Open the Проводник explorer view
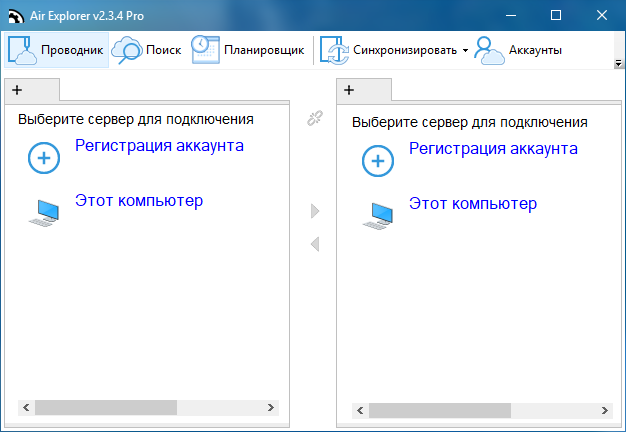The width and height of the screenshot is (626, 432). point(56,50)
